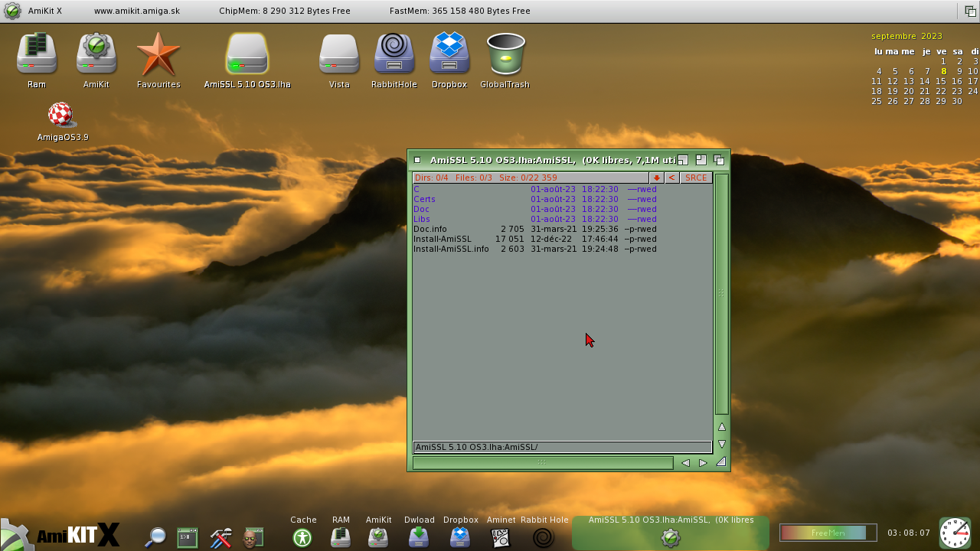The image size is (980, 551).
Task: Open the Rabbit Hole spiral dock icon
Action: [x=544, y=537]
